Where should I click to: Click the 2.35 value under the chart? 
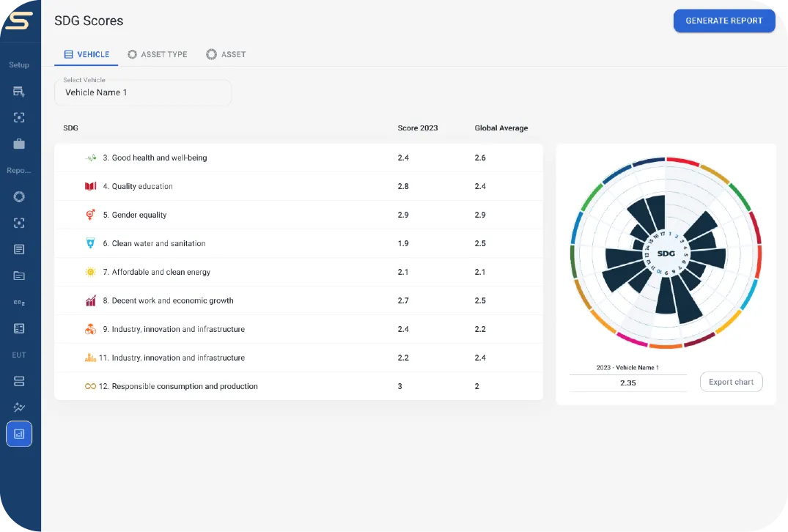pos(628,383)
